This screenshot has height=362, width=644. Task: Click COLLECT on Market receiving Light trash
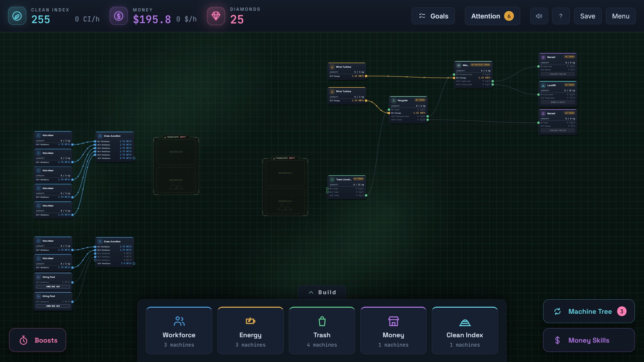pos(558,74)
